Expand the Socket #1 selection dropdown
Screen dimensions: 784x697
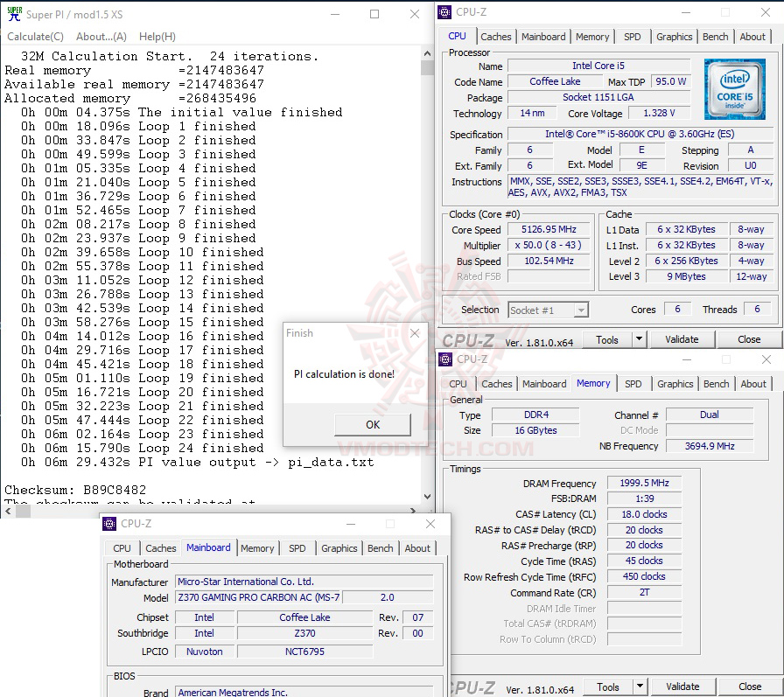pyautogui.click(x=580, y=310)
